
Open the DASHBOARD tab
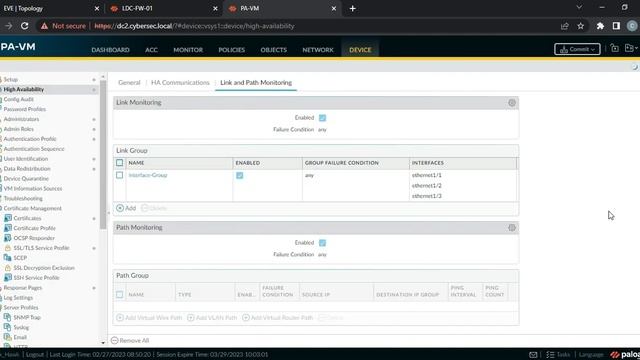tap(110, 50)
